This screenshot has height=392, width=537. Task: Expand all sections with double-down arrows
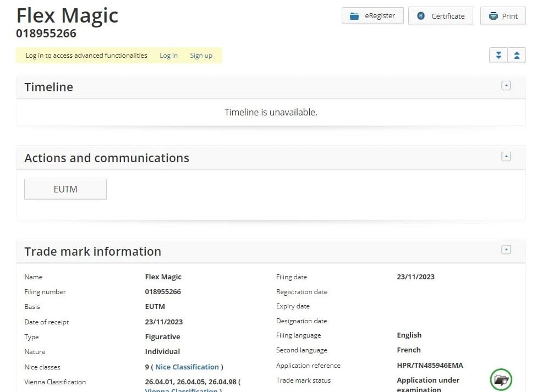coord(498,55)
